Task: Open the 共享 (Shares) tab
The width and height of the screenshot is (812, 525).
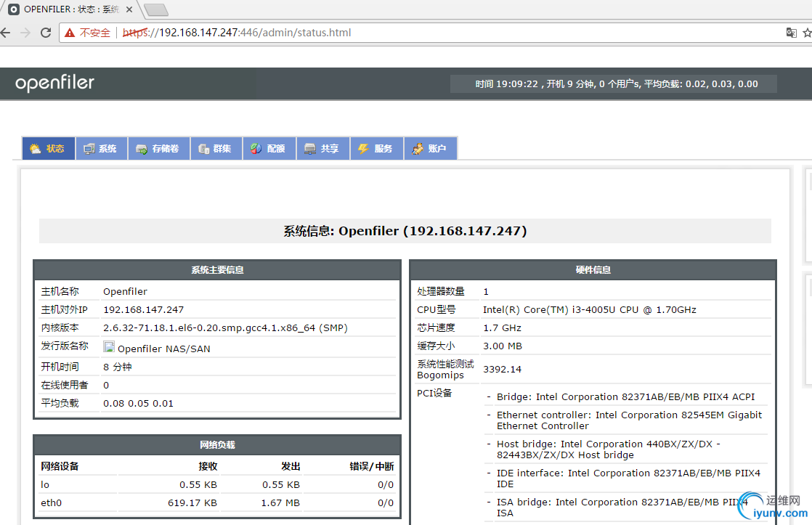Action: 323,149
